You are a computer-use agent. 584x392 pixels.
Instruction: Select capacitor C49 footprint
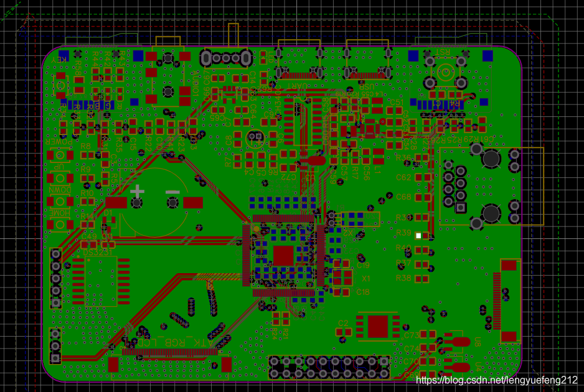(x=89, y=245)
